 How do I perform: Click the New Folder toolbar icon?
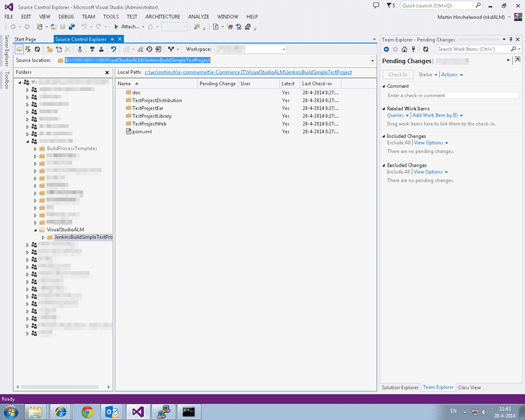coord(50,49)
